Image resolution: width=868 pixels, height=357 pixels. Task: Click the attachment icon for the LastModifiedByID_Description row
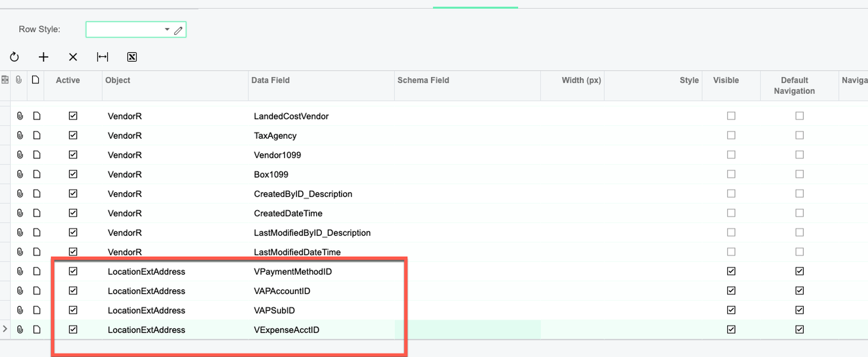(x=20, y=232)
